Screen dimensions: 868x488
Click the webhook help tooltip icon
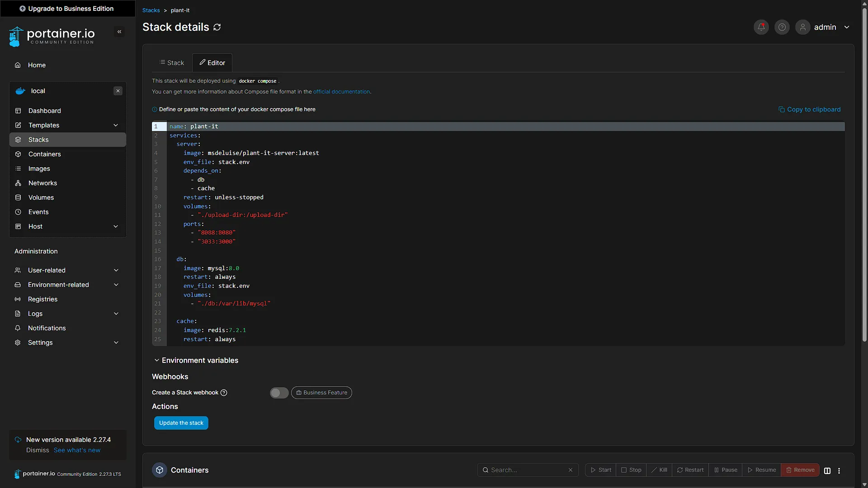tap(224, 393)
